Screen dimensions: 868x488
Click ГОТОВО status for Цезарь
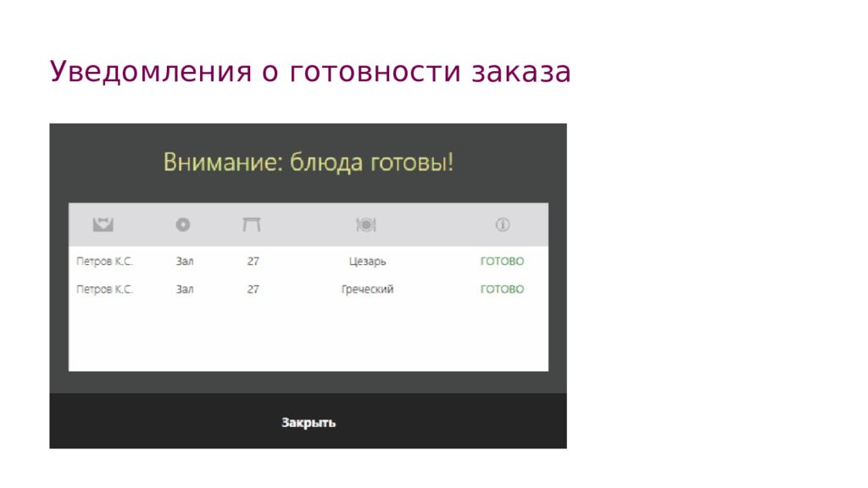coord(502,261)
